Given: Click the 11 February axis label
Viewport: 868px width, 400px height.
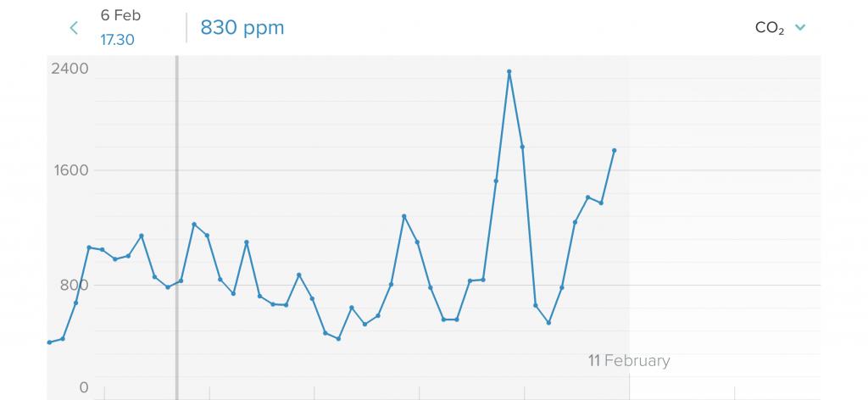Looking at the screenshot, I should click(629, 361).
